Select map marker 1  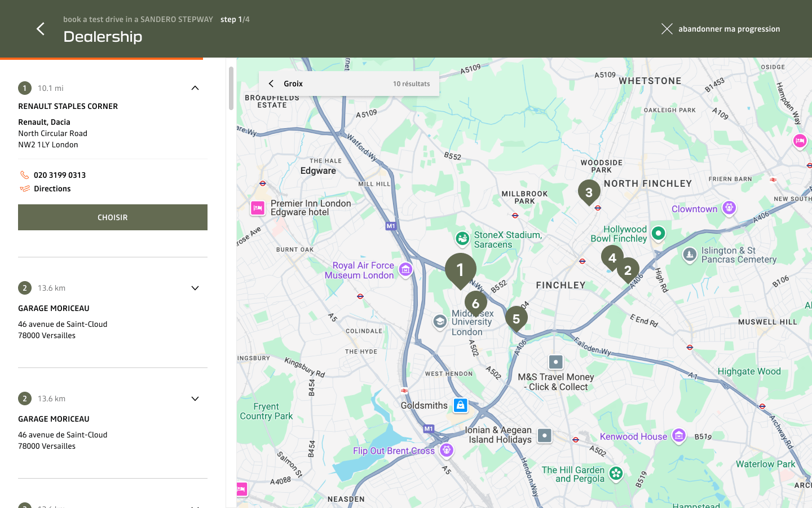coord(460,270)
